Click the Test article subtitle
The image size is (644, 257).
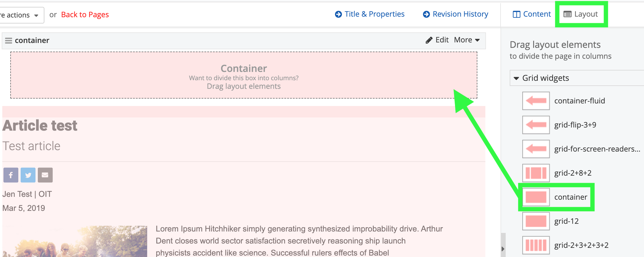click(31, 146)
